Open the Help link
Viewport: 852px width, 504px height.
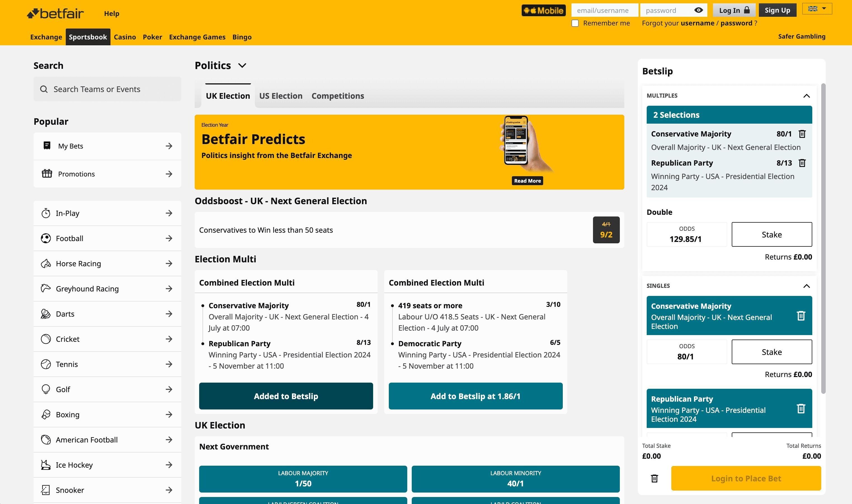[111, 14]
